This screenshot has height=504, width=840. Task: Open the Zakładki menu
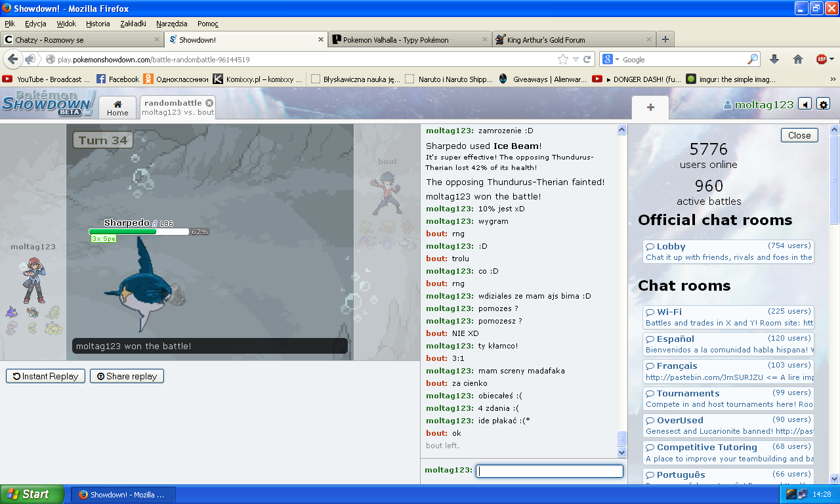click(x=133, y=24)
